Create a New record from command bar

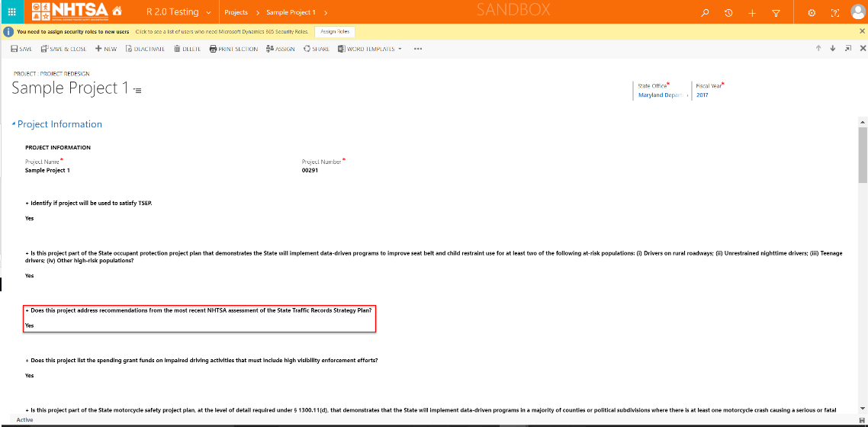[x=106, y=49]
